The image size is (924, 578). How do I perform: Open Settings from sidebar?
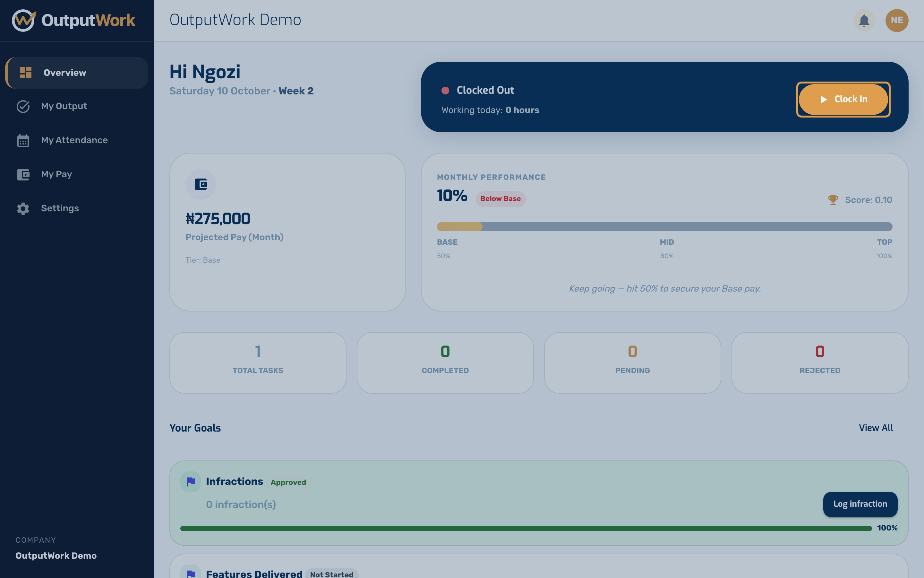[77, 208]
